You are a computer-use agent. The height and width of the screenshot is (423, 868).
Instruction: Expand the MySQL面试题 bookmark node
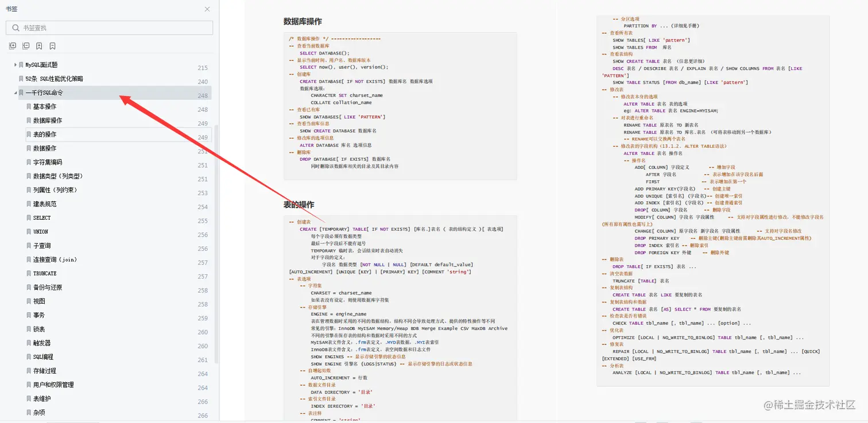15,65
